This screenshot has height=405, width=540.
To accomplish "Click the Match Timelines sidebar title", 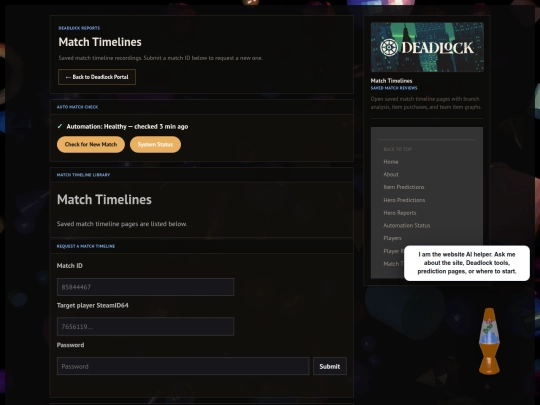I will click(x=391, y=81).
